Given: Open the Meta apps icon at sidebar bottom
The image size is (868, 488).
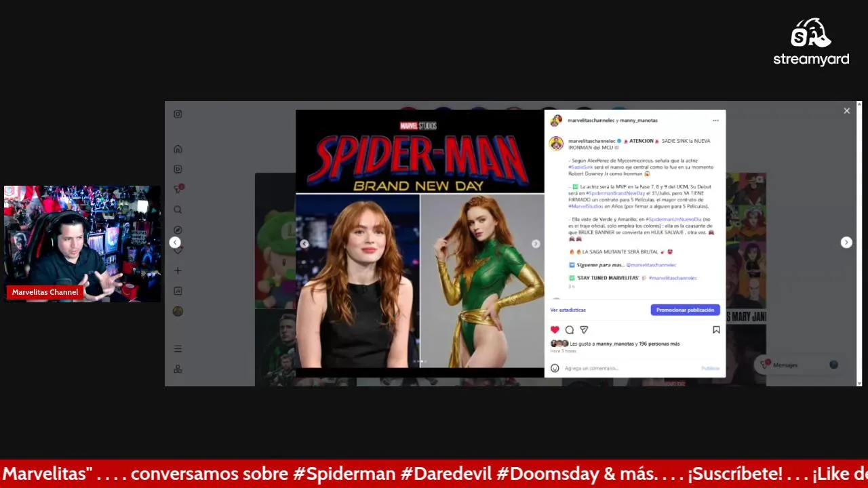Looking at the screenshot, I should 178,369.
